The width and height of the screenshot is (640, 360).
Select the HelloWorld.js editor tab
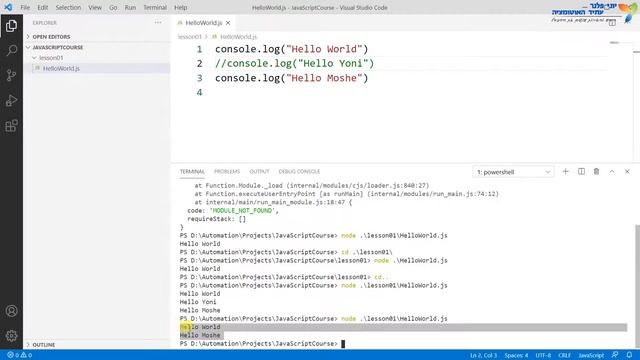tap(203, 23)
